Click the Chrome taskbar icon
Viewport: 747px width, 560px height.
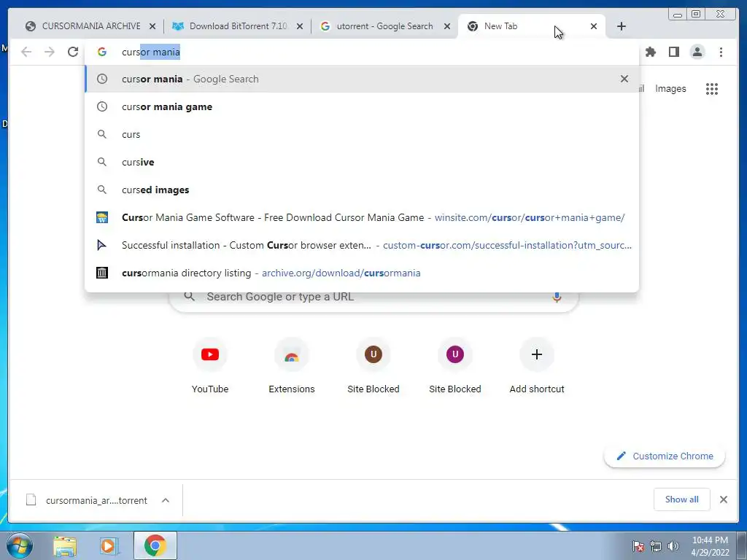[155, 545]
